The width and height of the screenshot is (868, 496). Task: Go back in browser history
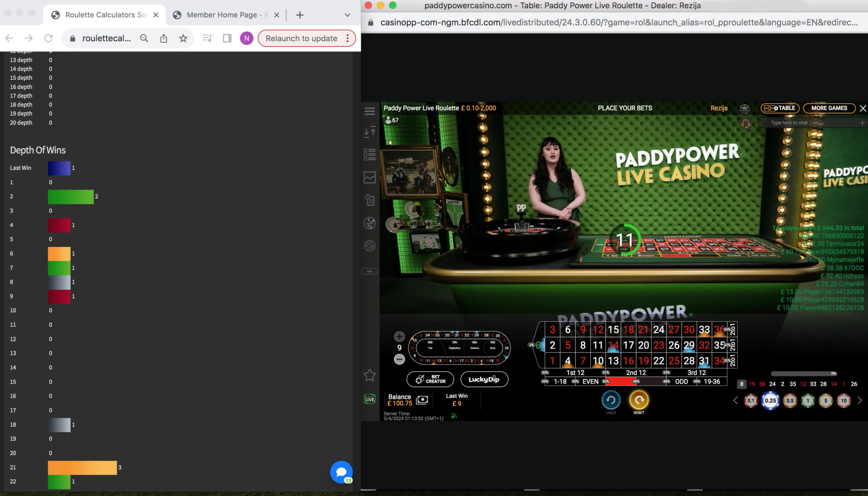[x=9, y=38]
